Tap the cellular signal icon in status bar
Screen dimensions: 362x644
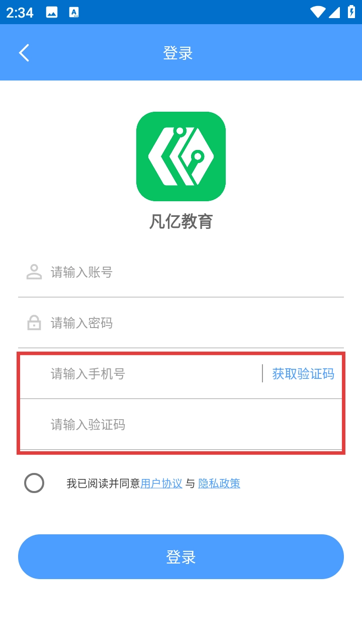pos(334,12)
